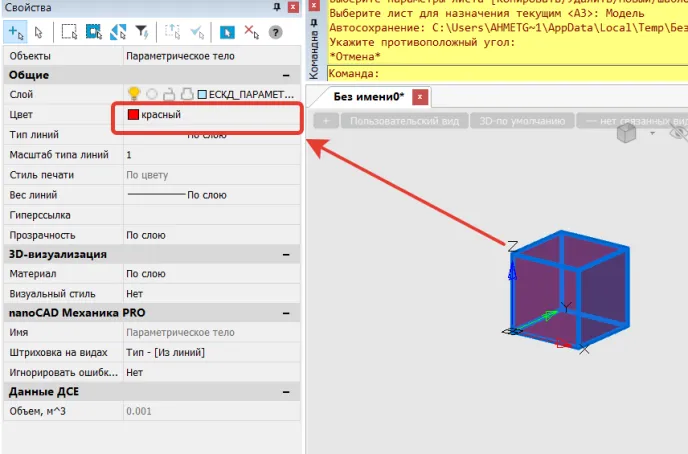This screenshot has width=688, height=454.
Task: Select the arrow pointer selection tool
Action: tap(39, 32)
